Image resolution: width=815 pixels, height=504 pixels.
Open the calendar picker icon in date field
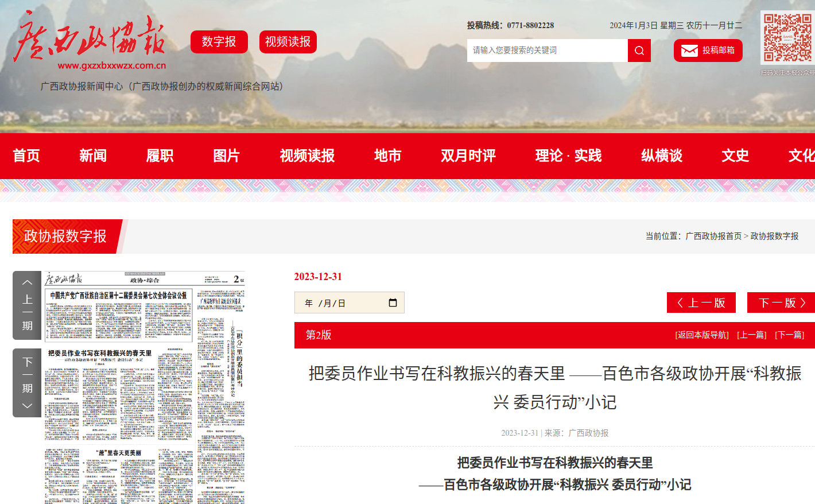(393, 303)
